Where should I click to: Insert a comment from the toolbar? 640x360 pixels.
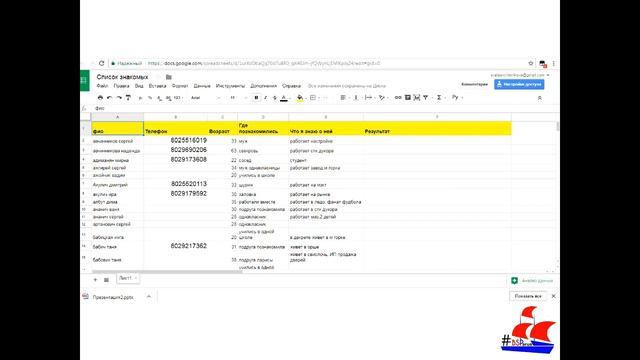(x=407, y=98)
